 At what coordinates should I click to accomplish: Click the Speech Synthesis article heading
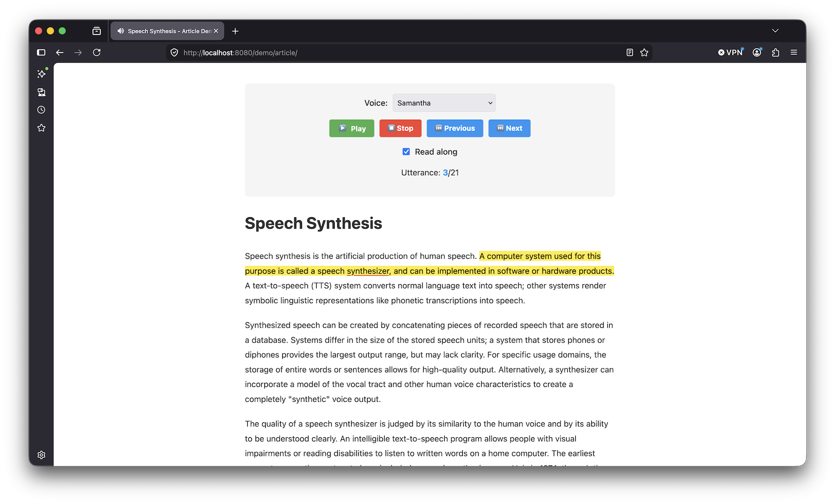pos(313,223)
